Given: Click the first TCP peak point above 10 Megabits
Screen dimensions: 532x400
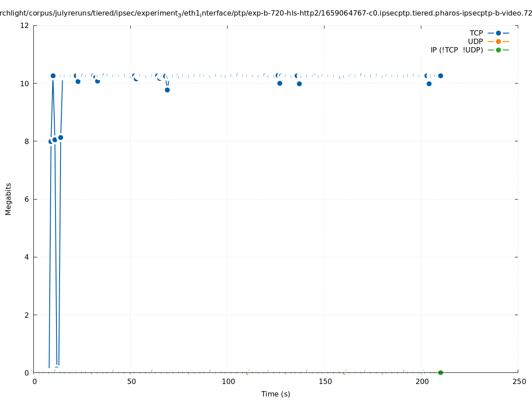Looking at the screenshot, I should (53, 76).
